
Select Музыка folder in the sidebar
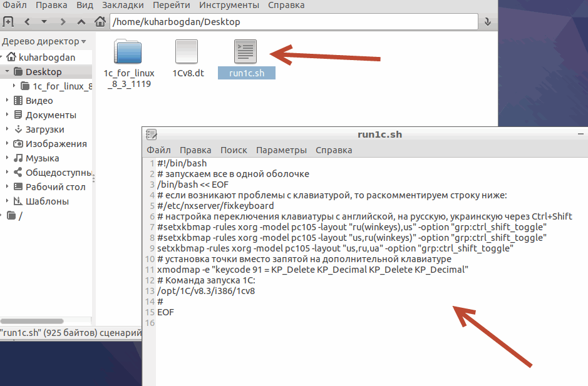[x=42, y=158]
